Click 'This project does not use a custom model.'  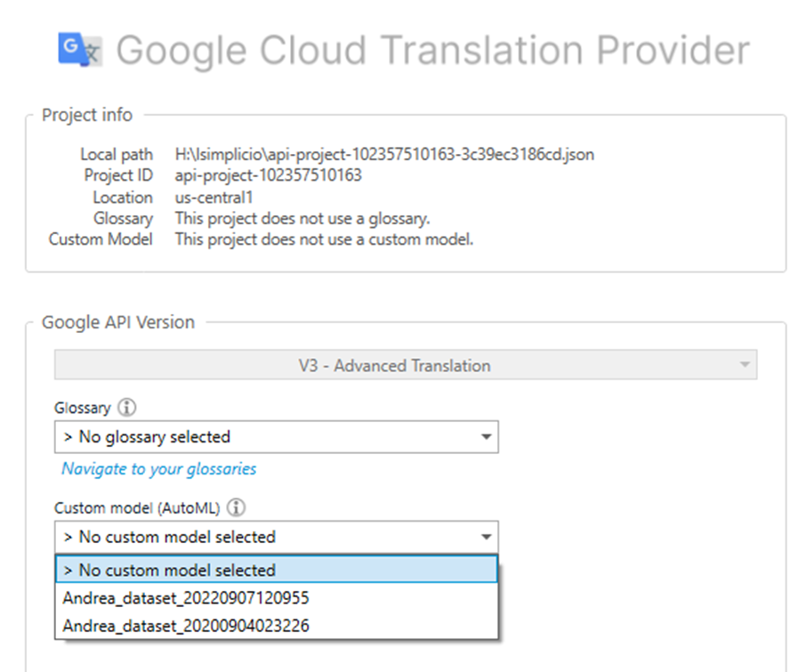click(324, 239)
